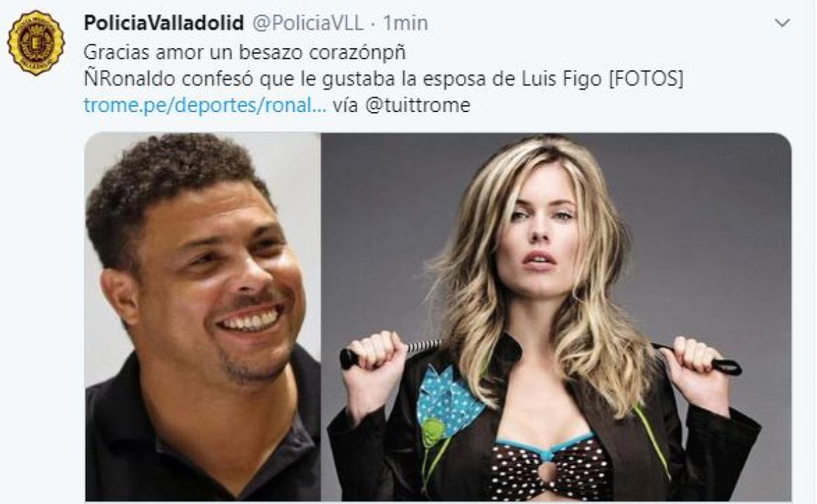Click the @PoliciaVLL handle
The height and width of the screenshot is (504, 817).
(x=307, y=24)
